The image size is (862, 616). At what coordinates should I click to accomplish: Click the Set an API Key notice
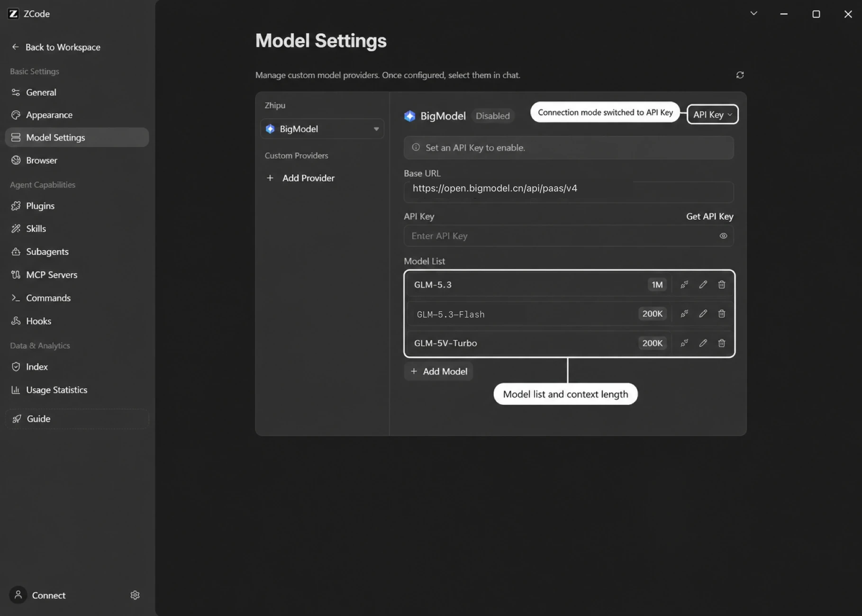coord(568,147)
